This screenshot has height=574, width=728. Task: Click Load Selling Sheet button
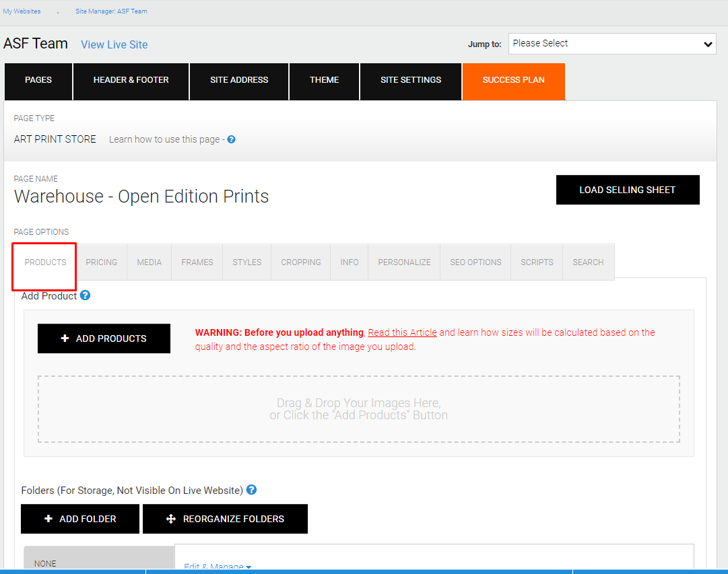coord(627,190)
